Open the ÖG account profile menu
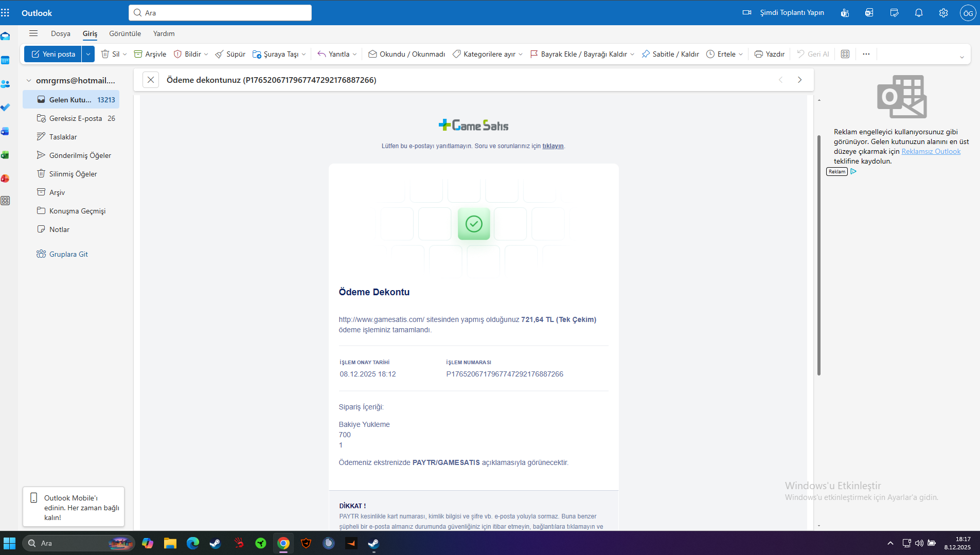The height and width of the screenshot is (555, 980). 968,13
